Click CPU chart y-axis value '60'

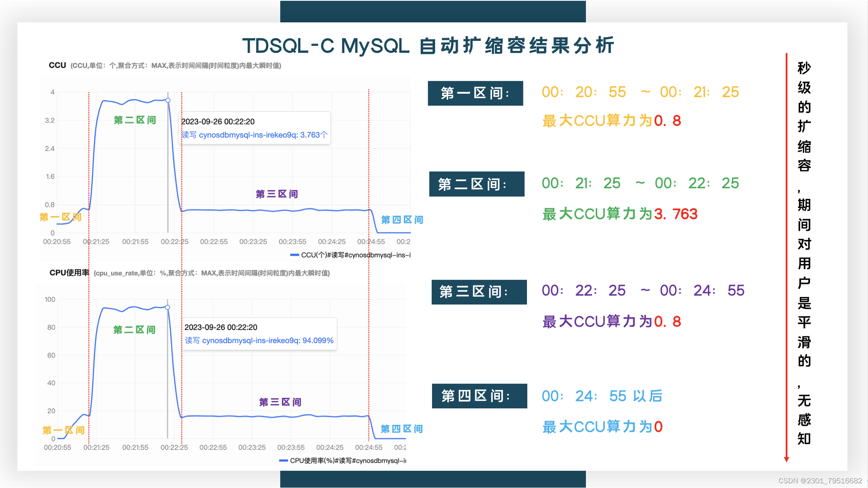(x=51, y=355)
